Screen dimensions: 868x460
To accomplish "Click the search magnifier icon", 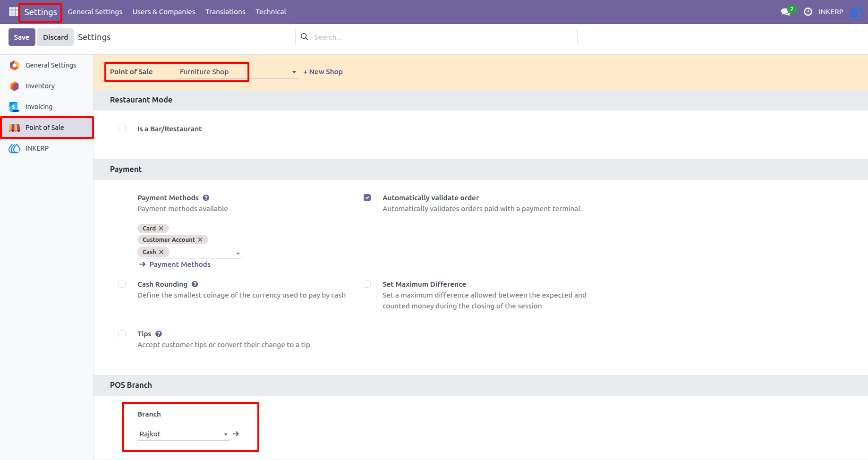I will click(305, 37).
